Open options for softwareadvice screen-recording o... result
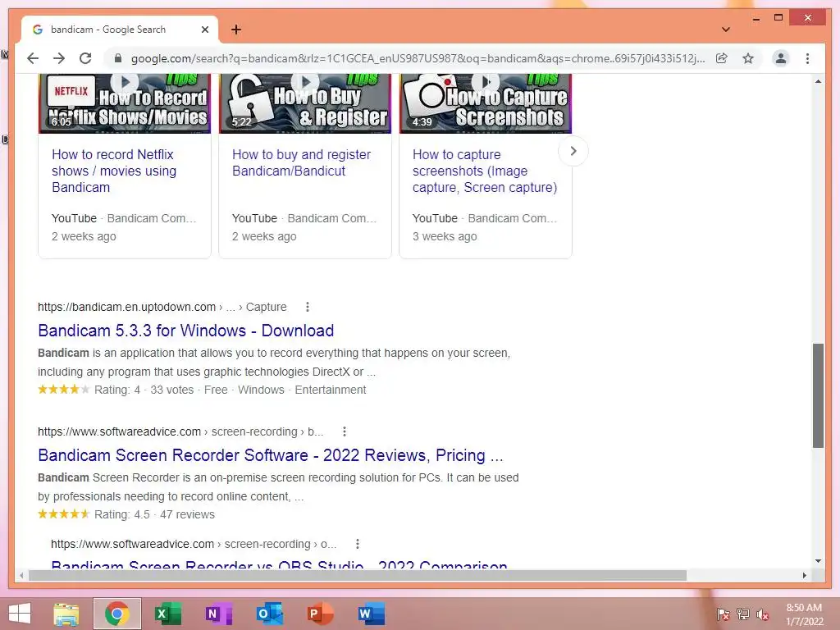 click(358, 544)
